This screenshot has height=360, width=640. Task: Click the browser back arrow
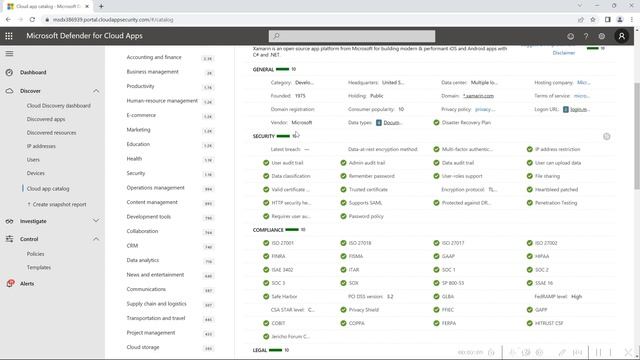point(8,20)
